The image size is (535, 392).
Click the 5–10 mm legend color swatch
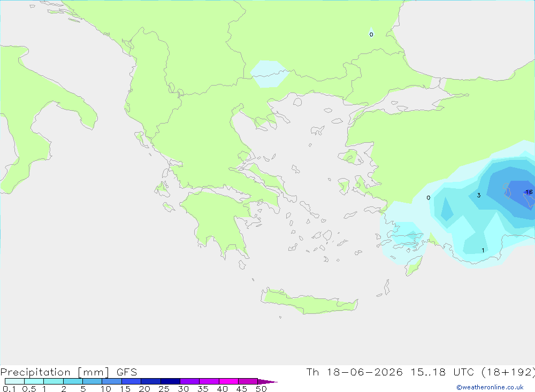tap(93, 381)
